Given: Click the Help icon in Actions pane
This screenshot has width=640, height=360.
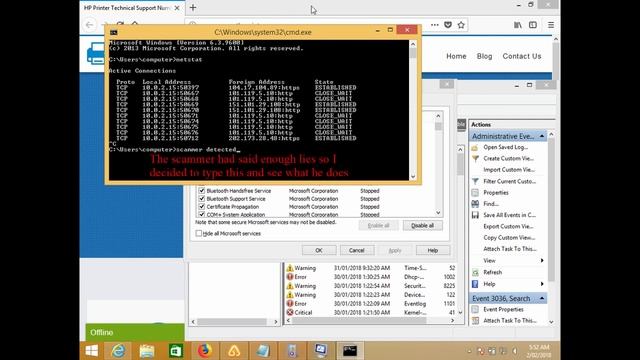Looking at the screenshot, I should click(x=475, y=284).
